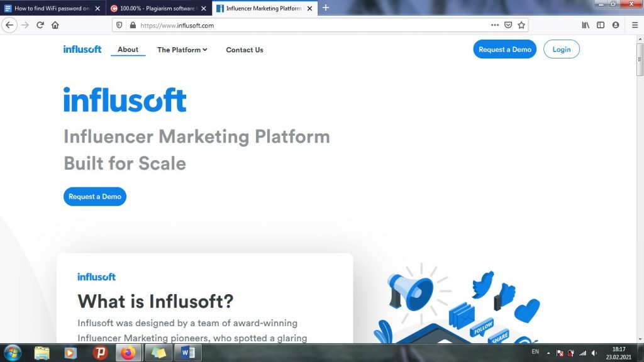The height and width of the screenshot is (362, 644).
Task: Open the red P application on taskbar
Action: (x=100, y=353)
